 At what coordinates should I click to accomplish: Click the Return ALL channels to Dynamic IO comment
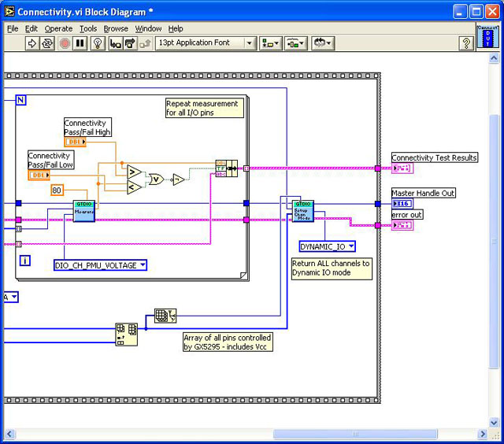(332, 268)
